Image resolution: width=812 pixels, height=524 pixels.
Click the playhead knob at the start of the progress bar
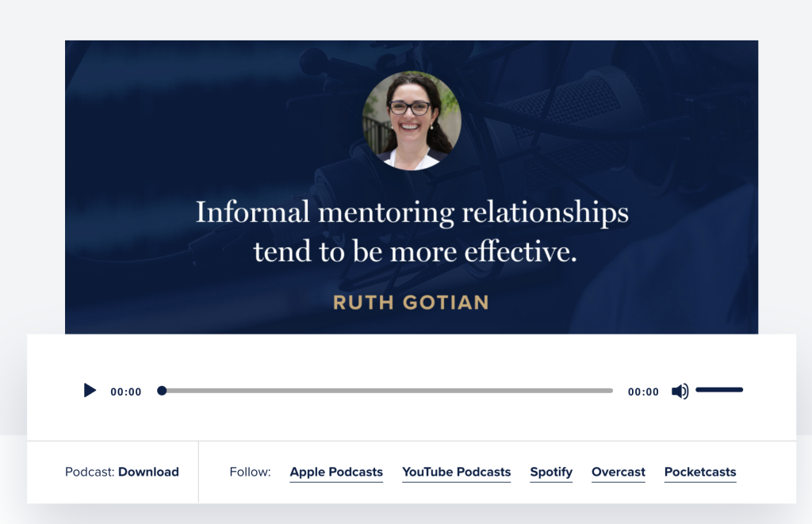pos(162,391)
